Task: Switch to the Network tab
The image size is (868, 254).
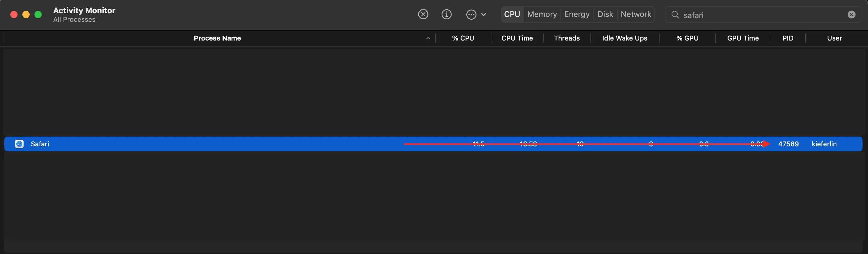Action: click(636, 15)
